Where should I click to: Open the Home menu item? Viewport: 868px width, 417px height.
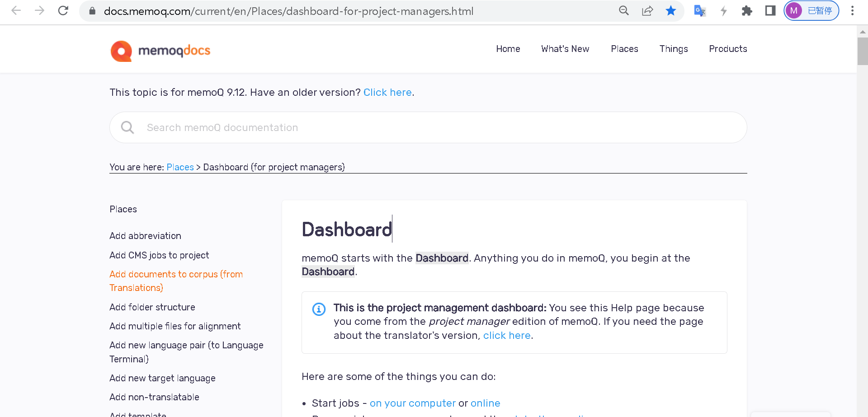[508, 49]
